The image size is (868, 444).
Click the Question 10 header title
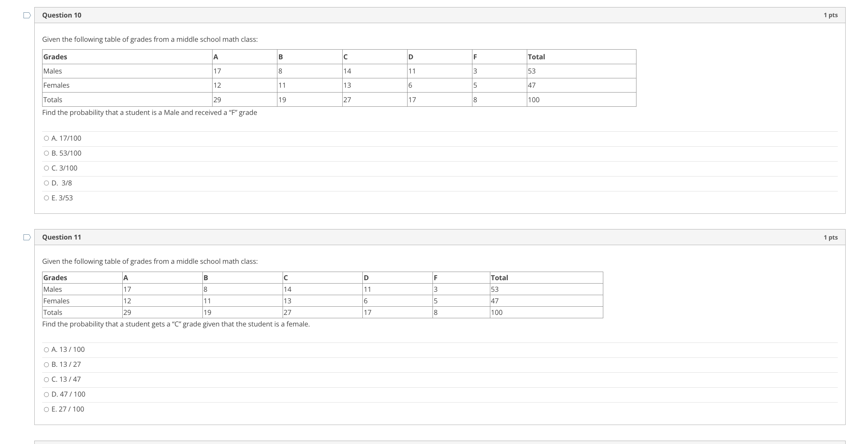62,15
